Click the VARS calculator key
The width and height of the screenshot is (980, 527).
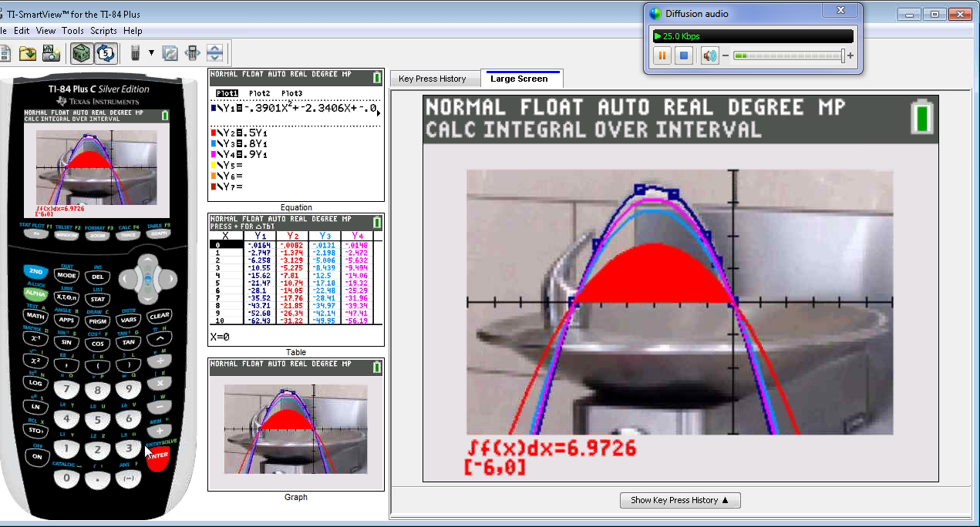tap(129, 319)
